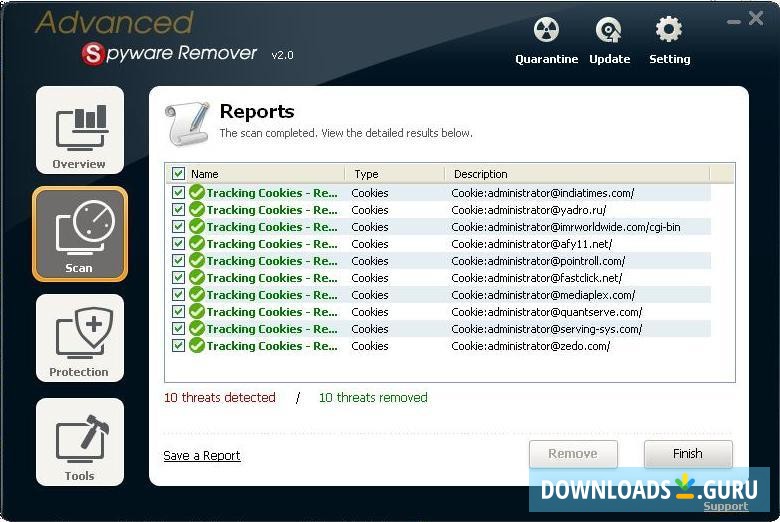Uncheck the yadro.ru cookie row

tap(178, 209)
